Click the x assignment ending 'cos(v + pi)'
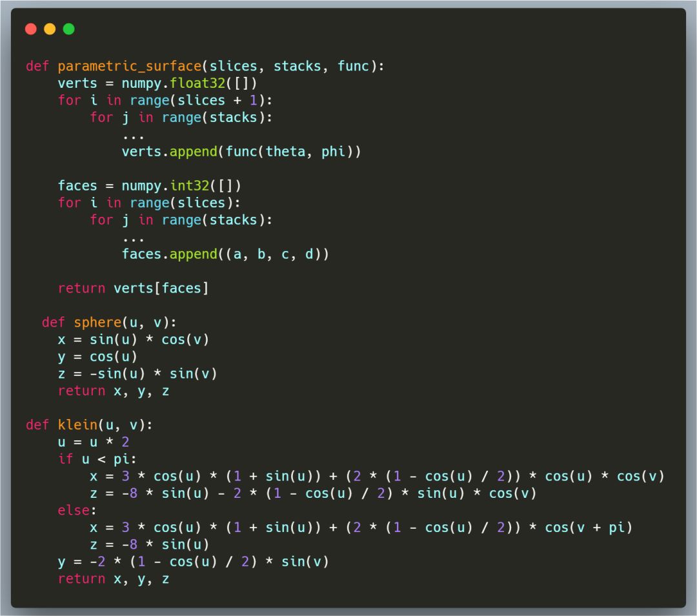This screenshot has width=697, height=616. point(361,528)
